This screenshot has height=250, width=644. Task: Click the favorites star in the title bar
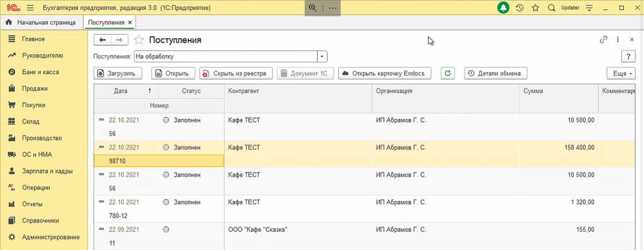coord(535,8)
